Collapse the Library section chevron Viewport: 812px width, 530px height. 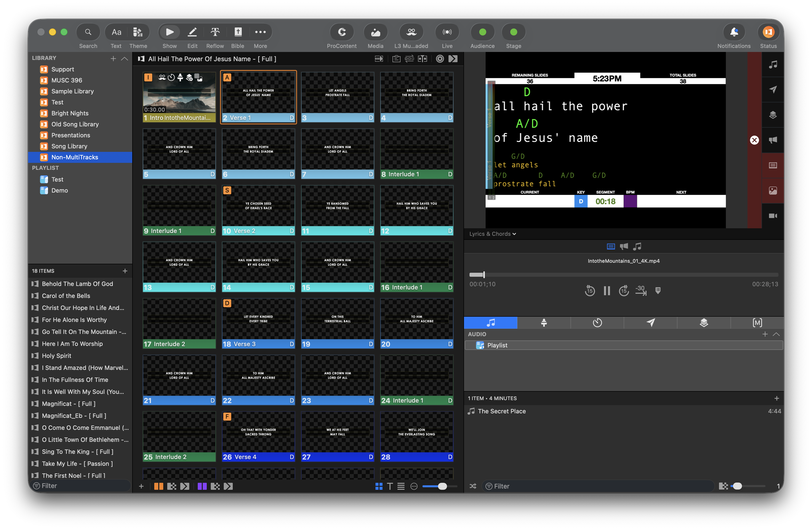coord(124,59)
